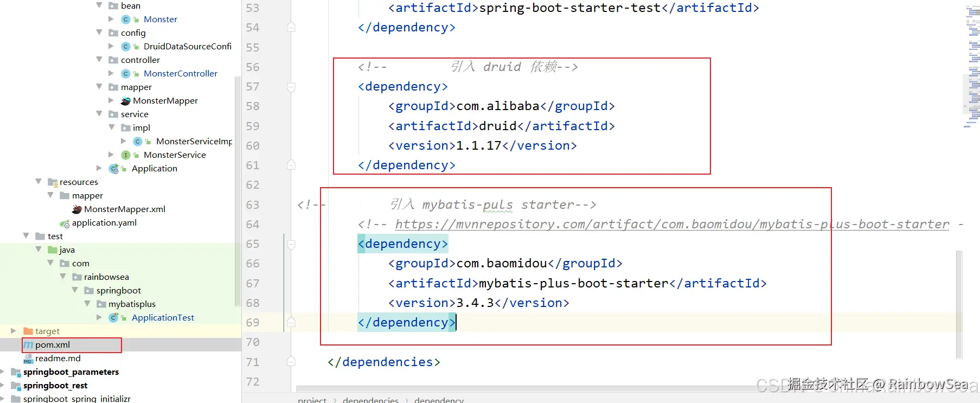This screenshot has height=403, width=980.
Task: Collapse the resources folder
Action: [39, 182]
